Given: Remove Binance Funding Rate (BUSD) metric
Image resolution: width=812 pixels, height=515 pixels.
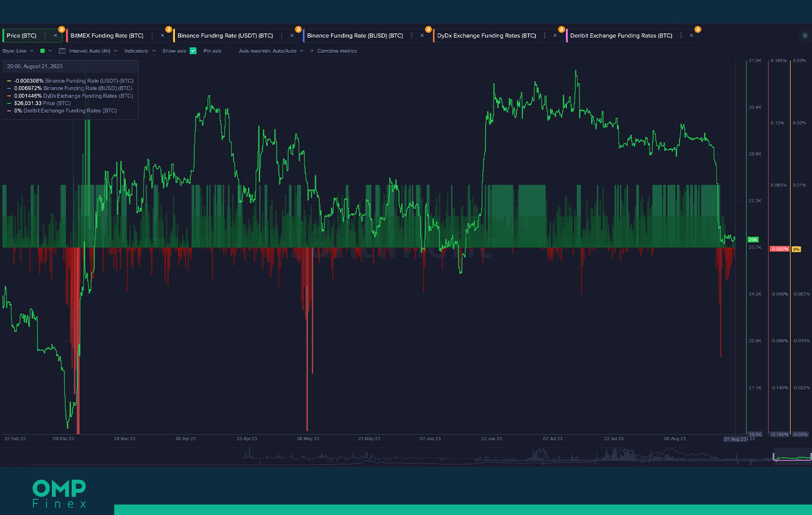Looking at the screenshot, I should pyautogui.click(x=422, y=36).
